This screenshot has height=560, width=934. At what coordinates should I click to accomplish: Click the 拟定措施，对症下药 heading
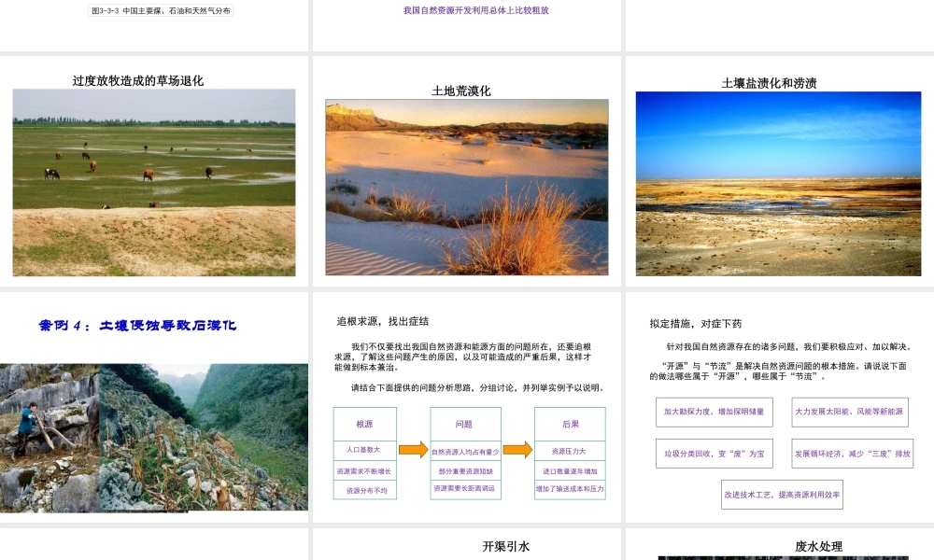[x=696, y=324]
